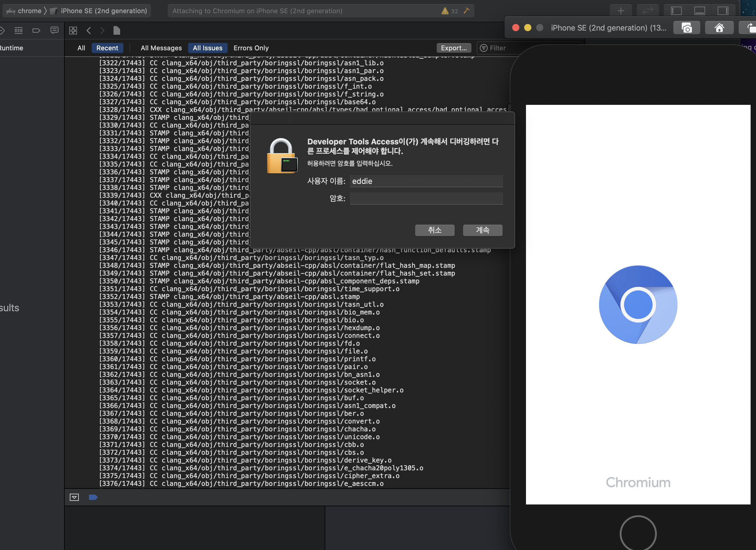Screen dimensions: 756x550
Task: Open the report navigator speech bubble icon
Action: [54, 30]
